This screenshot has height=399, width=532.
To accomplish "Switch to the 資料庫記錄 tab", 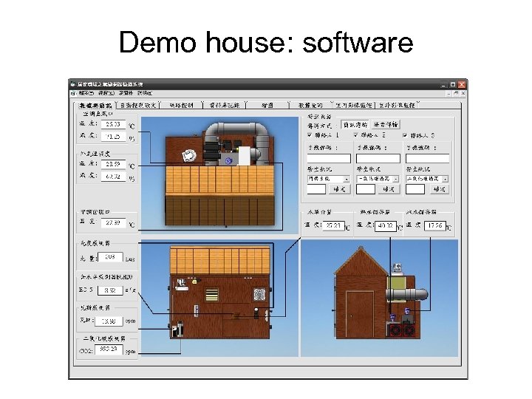I will [x=225, y=105].
